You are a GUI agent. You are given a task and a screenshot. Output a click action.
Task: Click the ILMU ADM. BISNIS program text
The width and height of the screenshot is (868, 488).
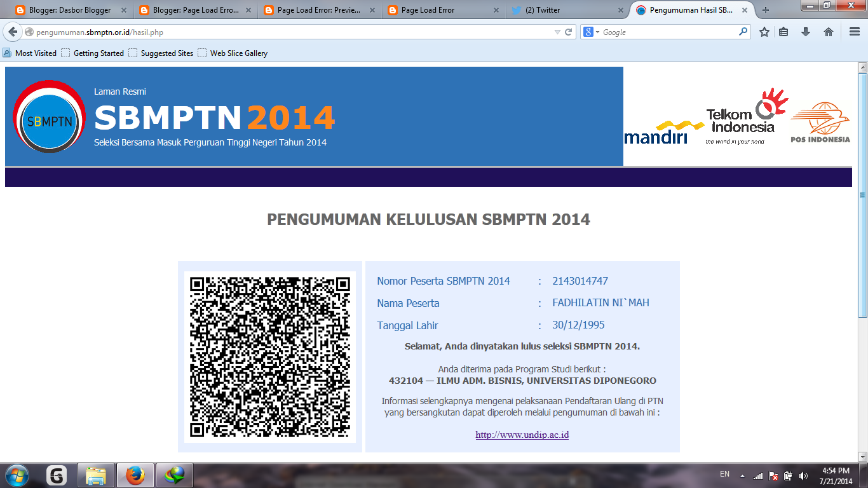point(522,381)
